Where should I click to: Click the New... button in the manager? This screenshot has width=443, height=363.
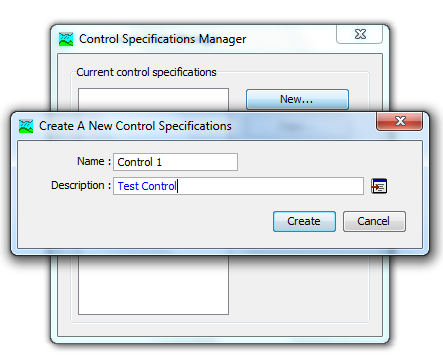coord(297,99)
